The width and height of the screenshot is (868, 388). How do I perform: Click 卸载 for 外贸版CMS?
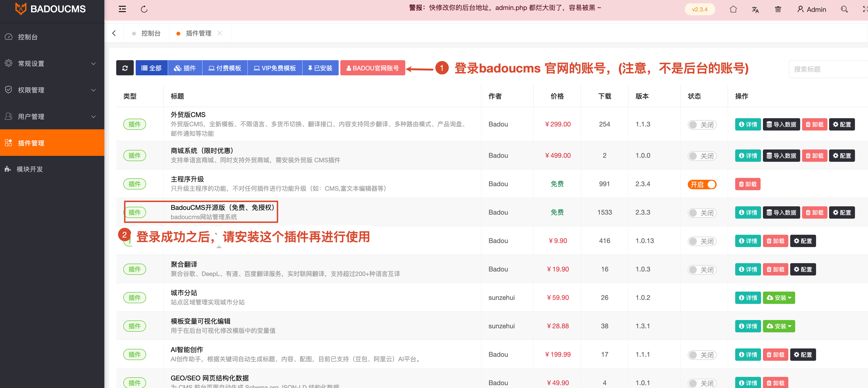pos(814,125)
